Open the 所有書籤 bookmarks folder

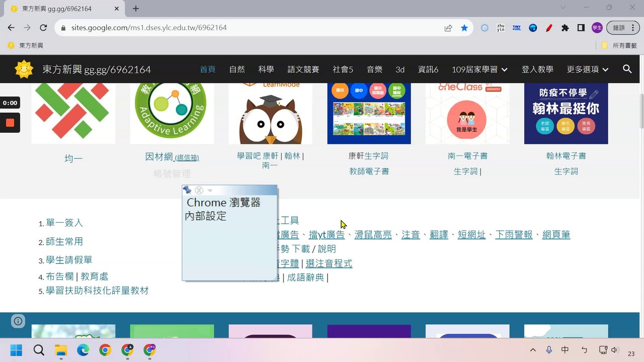(619, 45)
